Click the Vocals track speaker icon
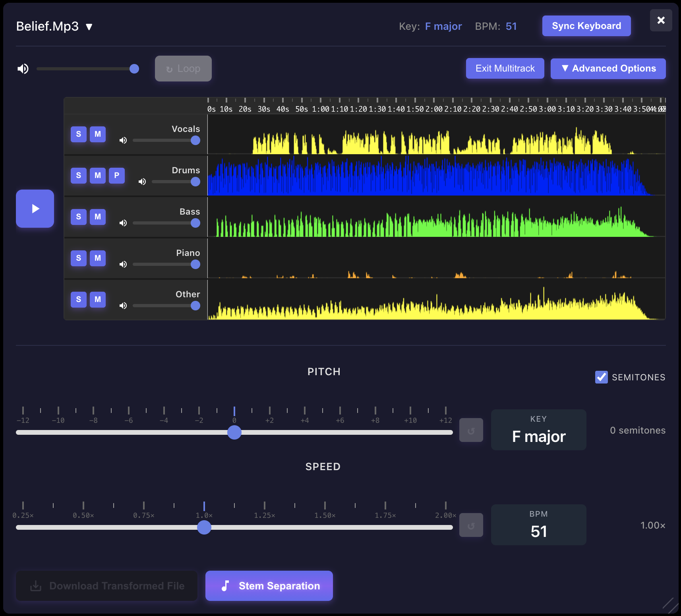Viewport: 681px width, 616px height. [123, 140]
